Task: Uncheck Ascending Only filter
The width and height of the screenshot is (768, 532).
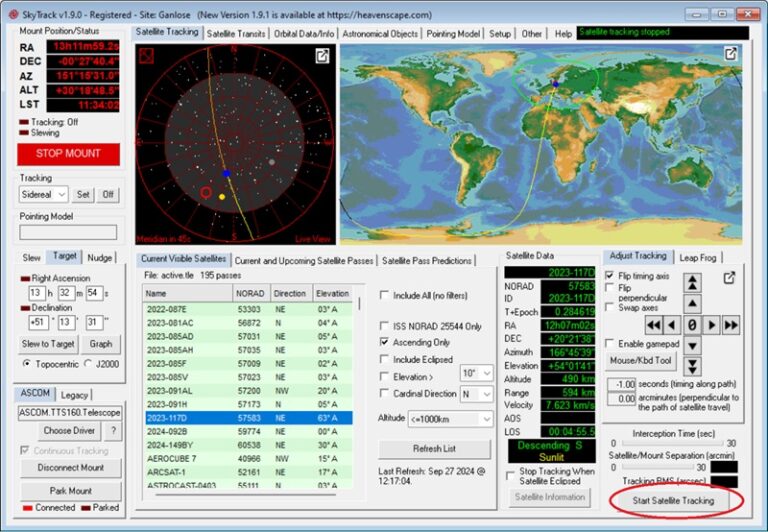Action: 384,342
